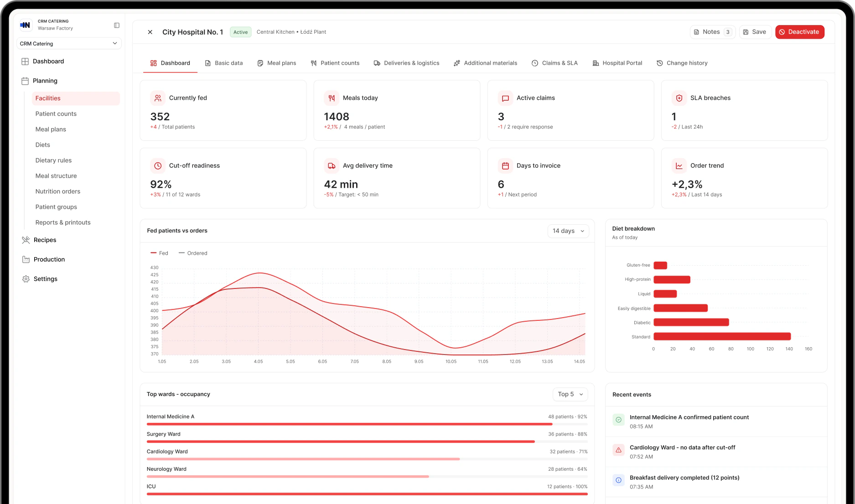The image size is (855, 504).
Task: Click the Order trend chart icon
Action: pos(679,166)
